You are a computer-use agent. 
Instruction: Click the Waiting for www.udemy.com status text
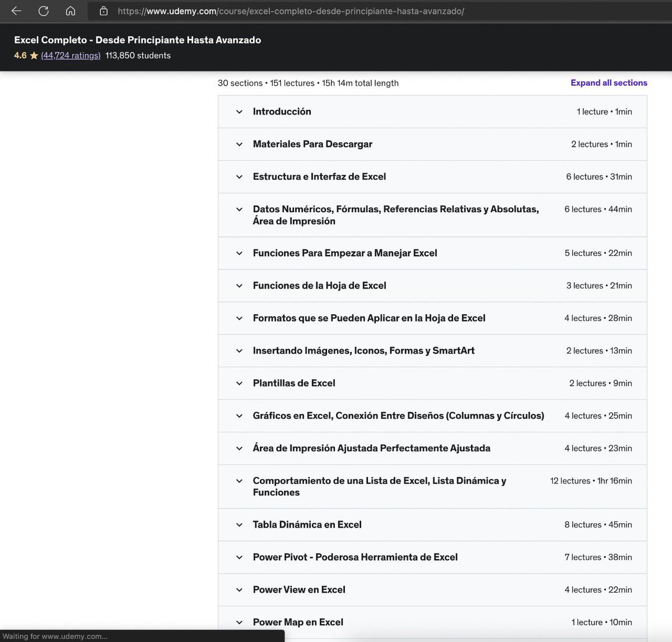click(x=55, y=636)
